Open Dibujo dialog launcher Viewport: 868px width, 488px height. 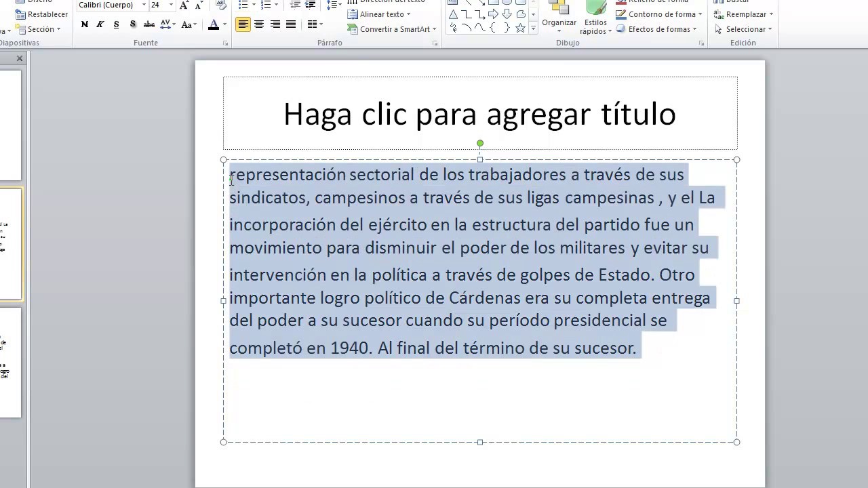pos(702,43)
